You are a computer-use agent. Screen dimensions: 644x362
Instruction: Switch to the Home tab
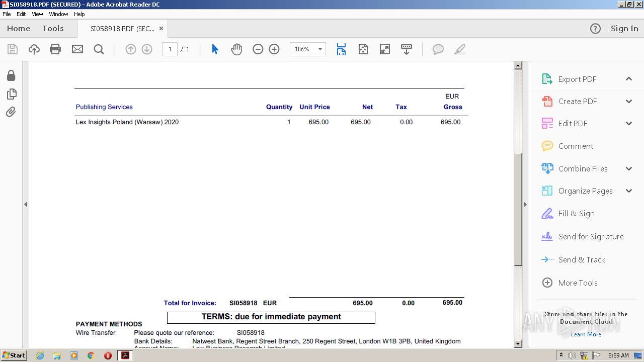click(x=19, y=29)
